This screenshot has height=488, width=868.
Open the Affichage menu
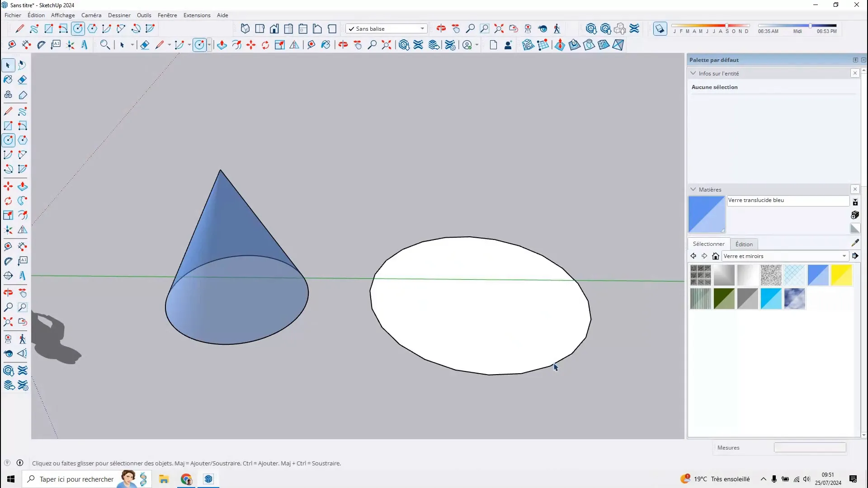[63, 15]
